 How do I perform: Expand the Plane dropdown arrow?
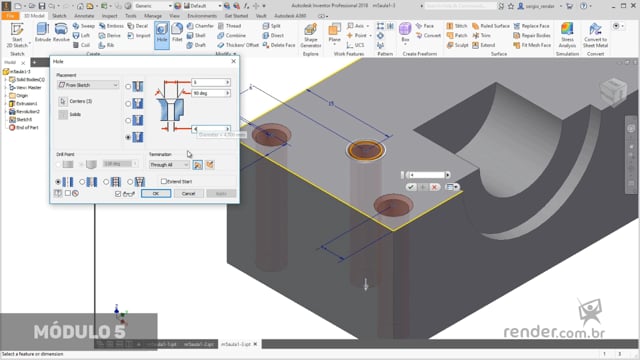pyautogui.click(x=334, y=44)
